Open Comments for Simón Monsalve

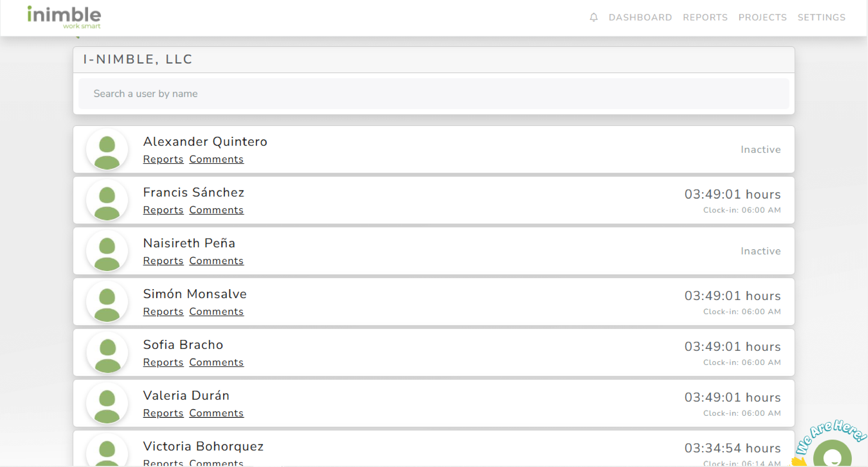[x=216, y=312]
